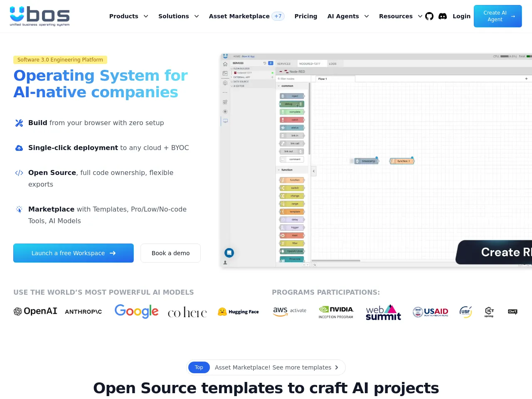
Task: Open the Asset Marketplace templates banner link
Action: (x=266, y=367)
